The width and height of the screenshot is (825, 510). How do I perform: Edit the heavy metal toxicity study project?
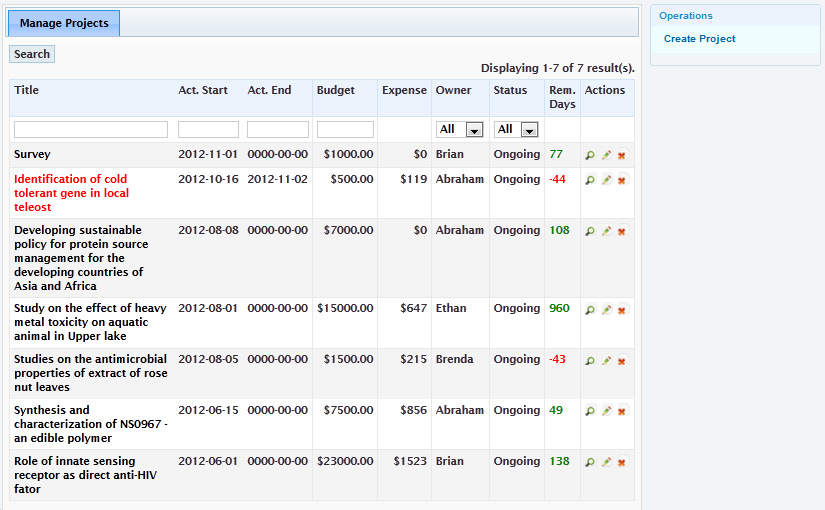pyautogui.click(x=606, y=310)
